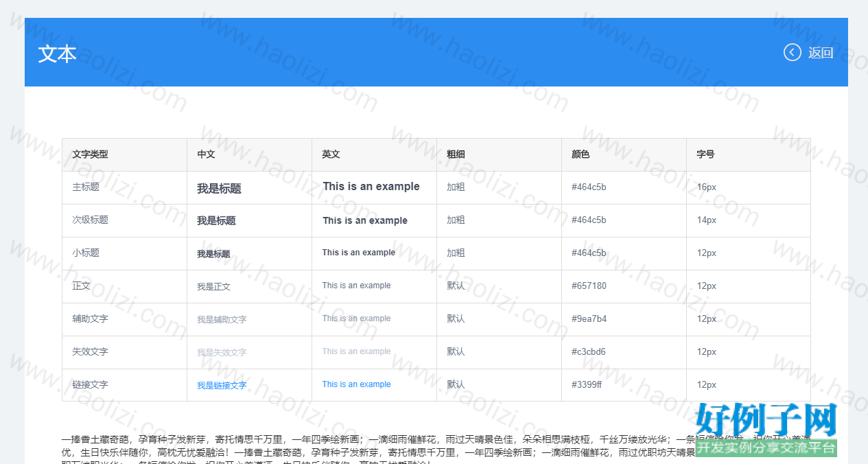Click #464c5b in the 次级标题 row
The image size is (868, 464).
coord(589,220)
